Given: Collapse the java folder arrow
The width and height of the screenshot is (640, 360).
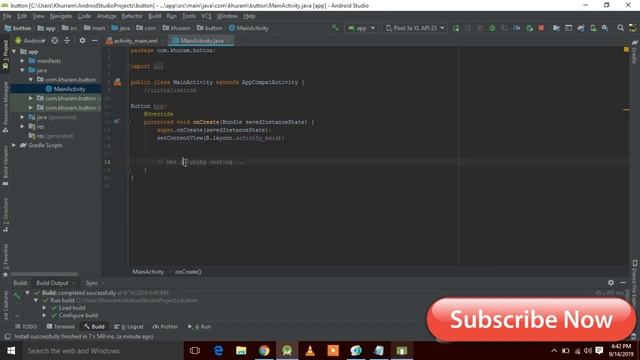Looking at the screenshot, I should pos(22,70).
